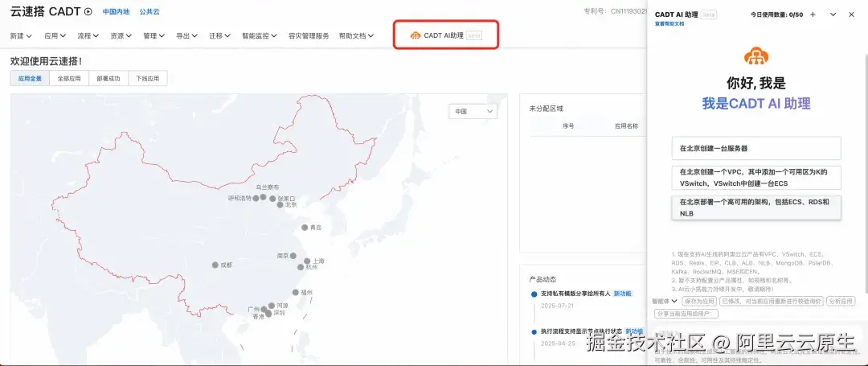The width and height of the screenshot is (868, 366).
Task: Click the 北京 marker on the map
Action: tap(280, 204)
